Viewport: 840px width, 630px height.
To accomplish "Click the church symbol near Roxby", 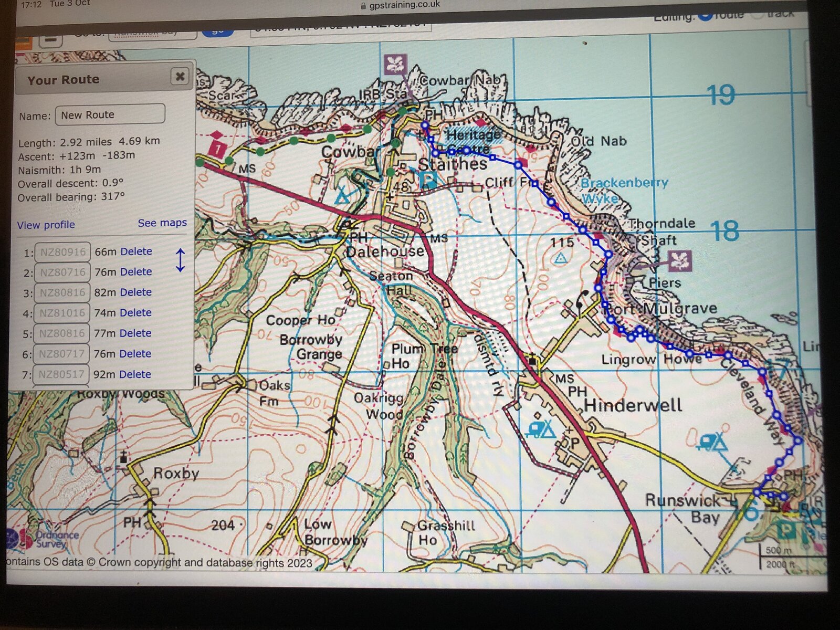I will pyautogui.click(x=123, y=457).
